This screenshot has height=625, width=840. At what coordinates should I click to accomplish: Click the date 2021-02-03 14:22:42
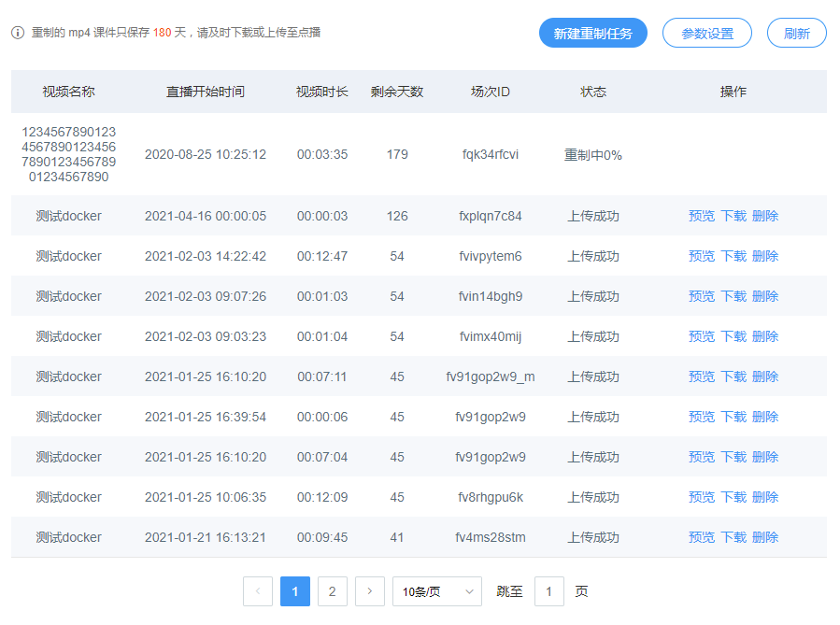pyautogui.click(x=206, y=256)
